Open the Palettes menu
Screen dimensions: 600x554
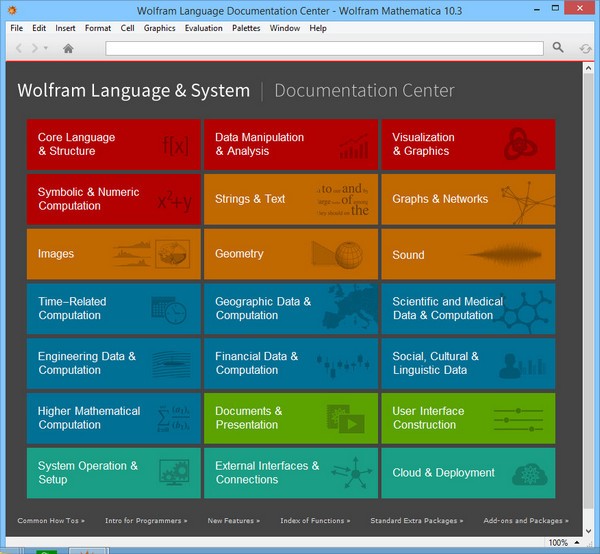click(246, 28)
